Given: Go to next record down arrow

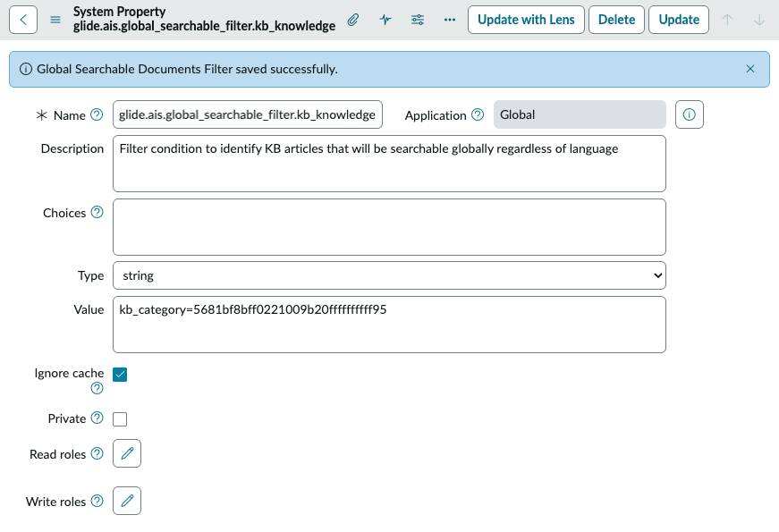Looking at the screenshot, I should (x=759, y=20).
